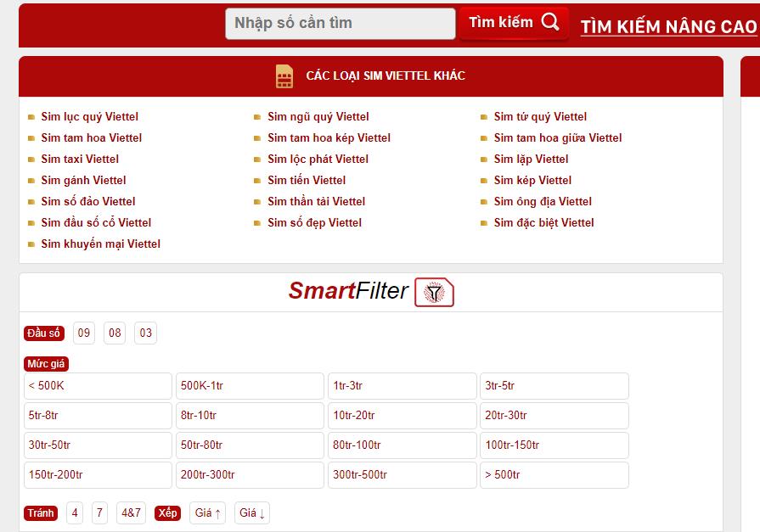Choose the '> 500tr' price range

[x=555, y=475]
